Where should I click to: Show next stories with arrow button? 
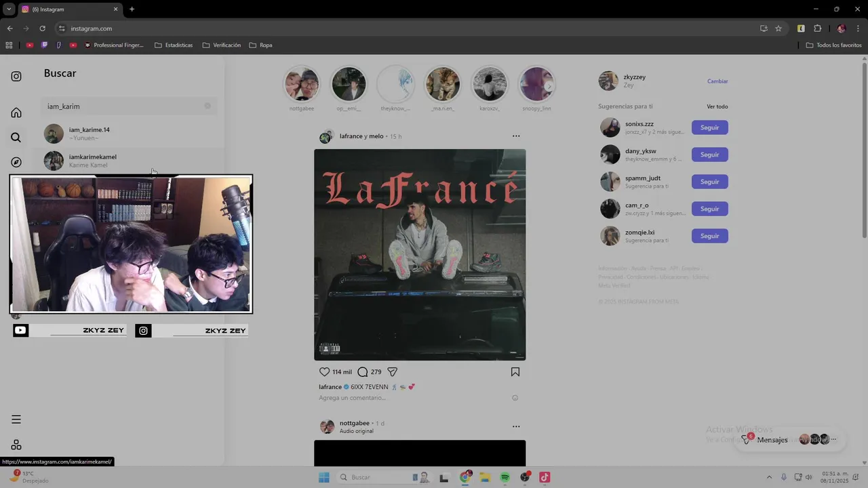pos(548,87)
